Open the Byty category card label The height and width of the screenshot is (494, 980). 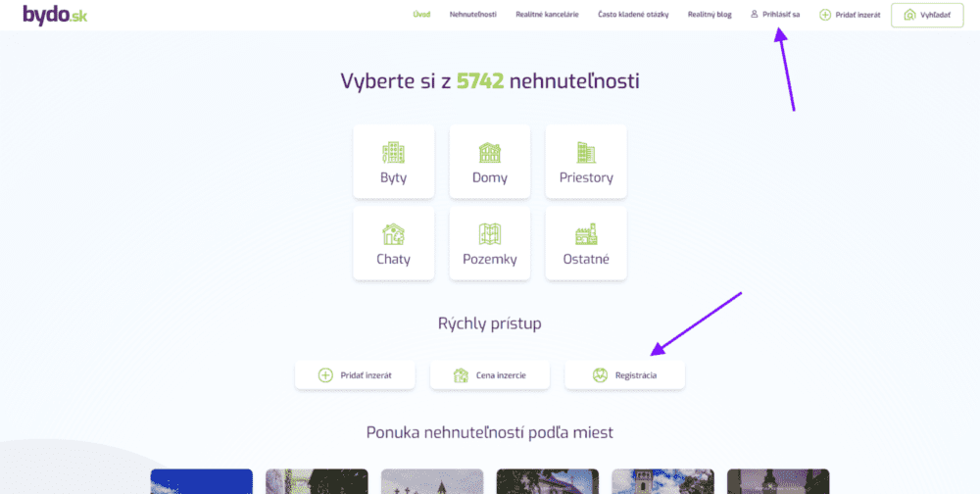[x=393, y=177]
